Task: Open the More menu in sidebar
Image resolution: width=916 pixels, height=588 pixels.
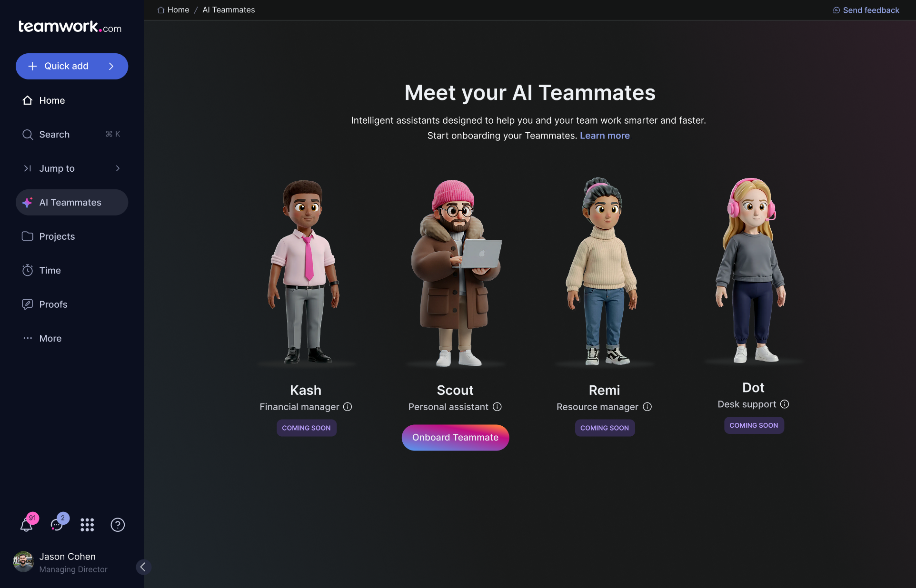Action: [x=50, y=338]
